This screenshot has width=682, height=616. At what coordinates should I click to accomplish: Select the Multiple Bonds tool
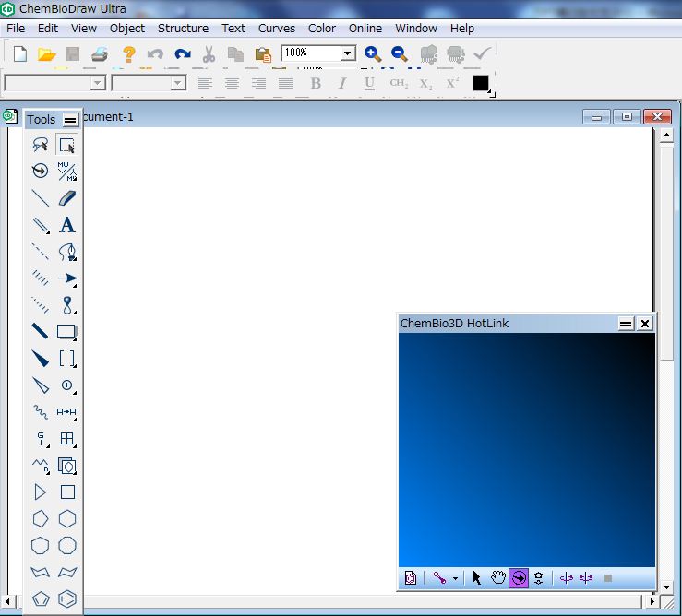(x=41, y=225)
